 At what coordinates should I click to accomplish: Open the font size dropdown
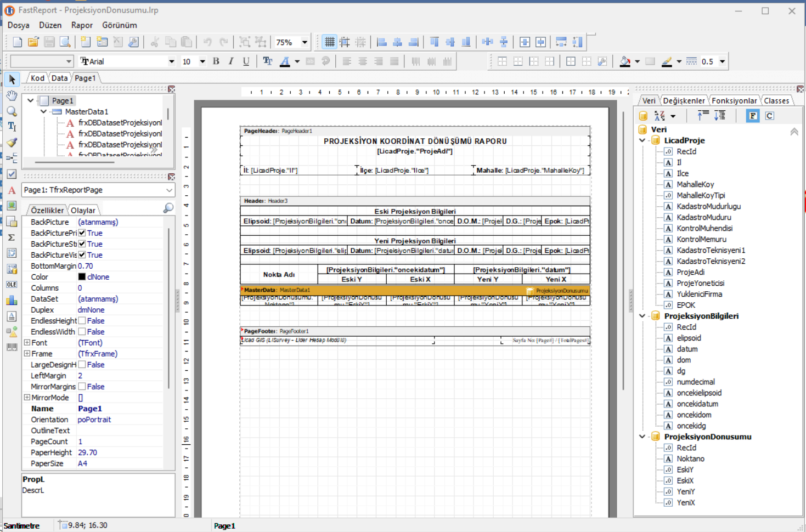(202, 61)
